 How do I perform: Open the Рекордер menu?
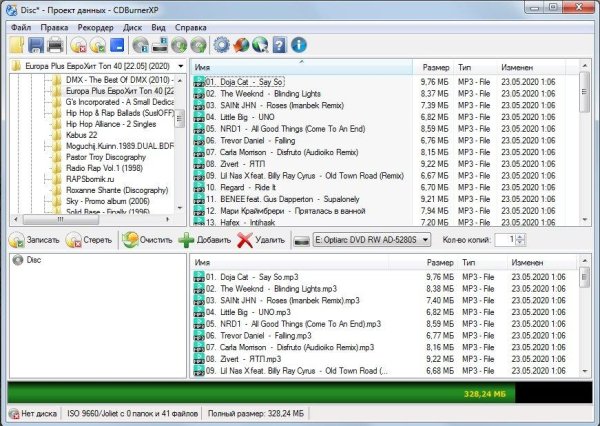tap(95, 28)
